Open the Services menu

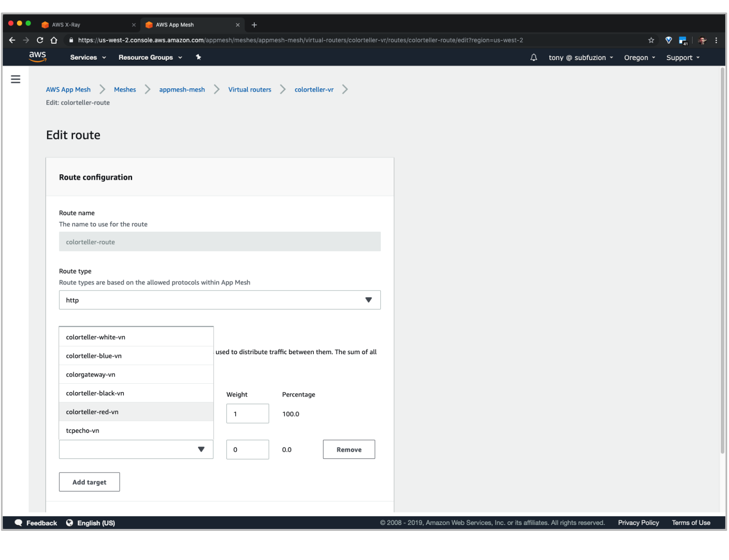coord(88,57)
